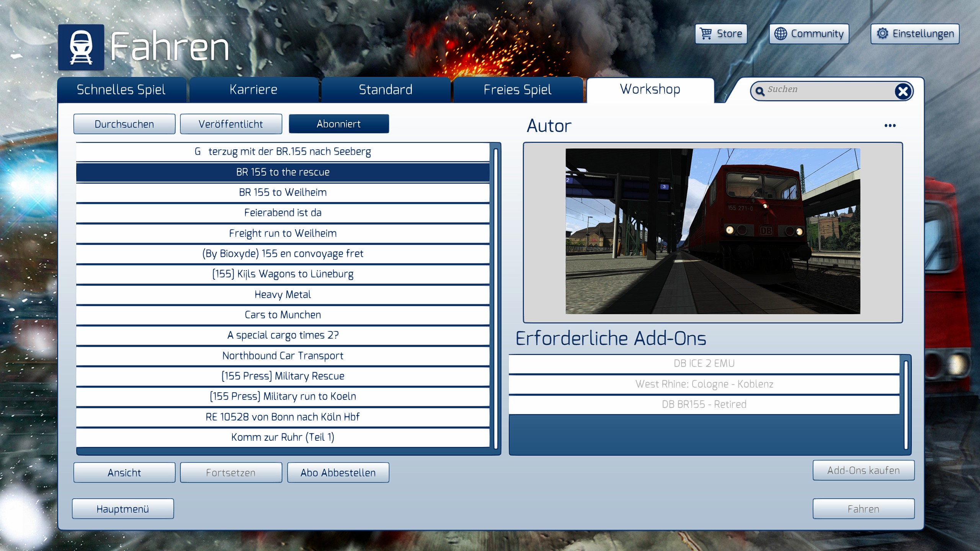Select the Standard tab

click(x=385, y=90)
